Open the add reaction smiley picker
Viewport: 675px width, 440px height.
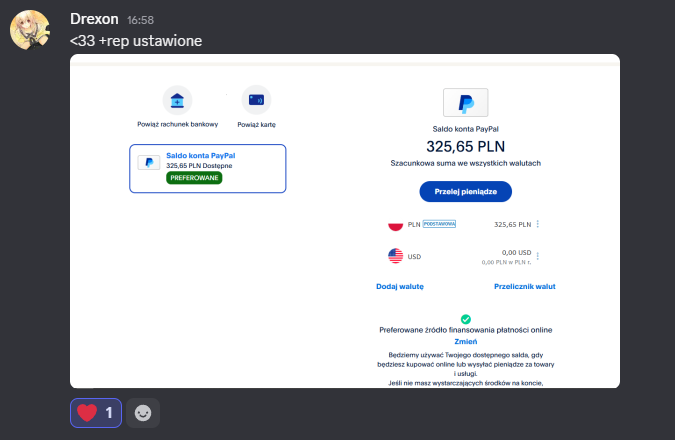143,413
